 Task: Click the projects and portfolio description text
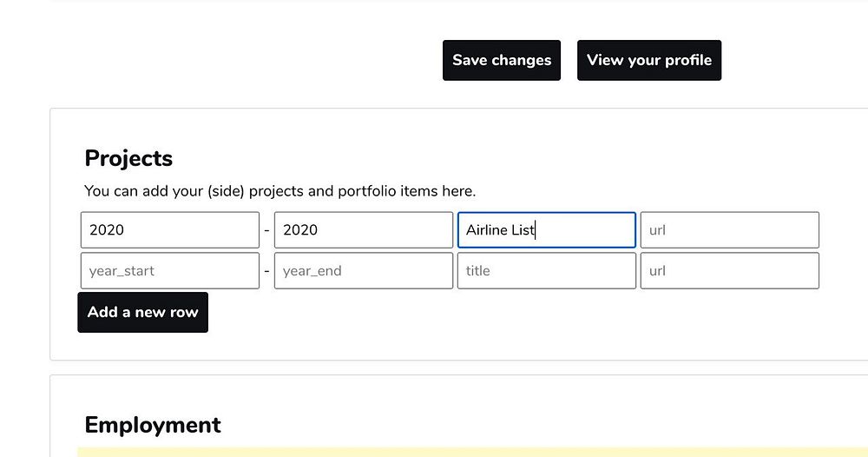[279, 191]
